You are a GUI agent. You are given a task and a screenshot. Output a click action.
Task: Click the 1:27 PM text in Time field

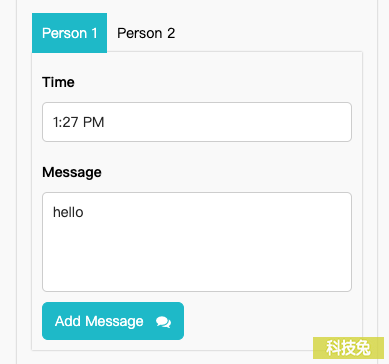click(79, 122)
